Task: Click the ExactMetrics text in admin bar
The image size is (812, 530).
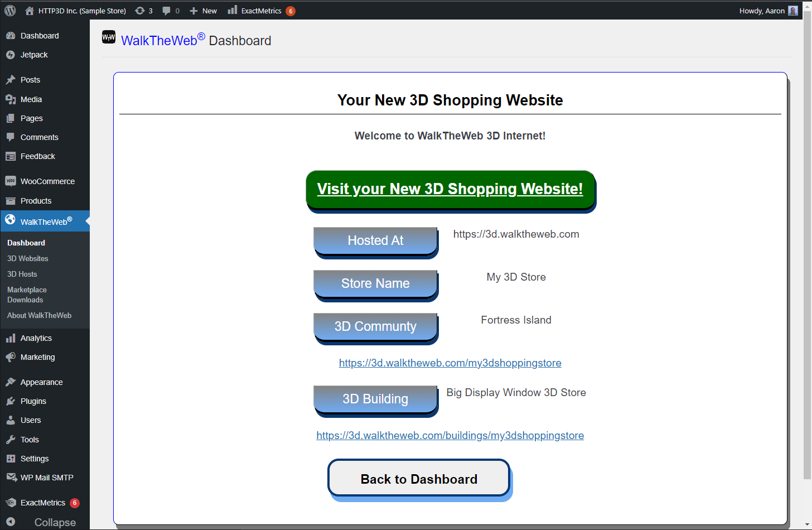Action: (261, 11)
